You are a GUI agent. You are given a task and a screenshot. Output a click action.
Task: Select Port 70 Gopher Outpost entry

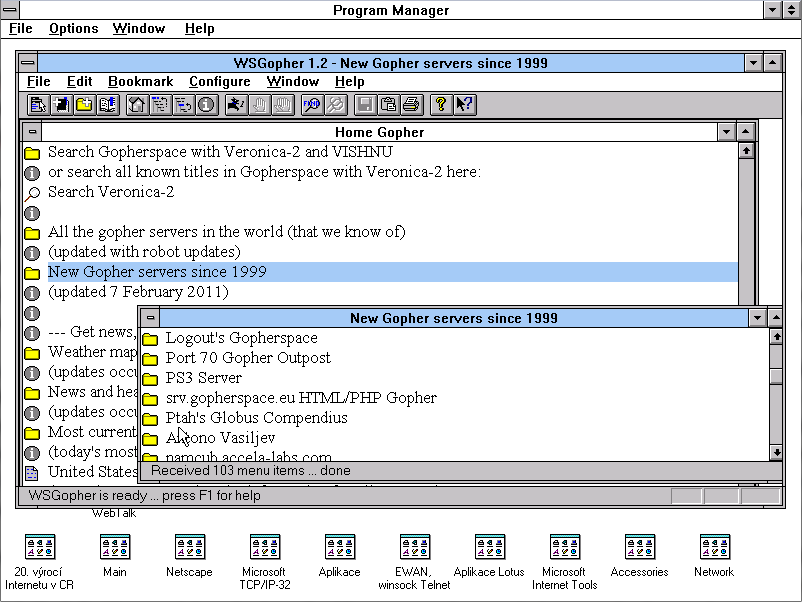coord(248,358)
